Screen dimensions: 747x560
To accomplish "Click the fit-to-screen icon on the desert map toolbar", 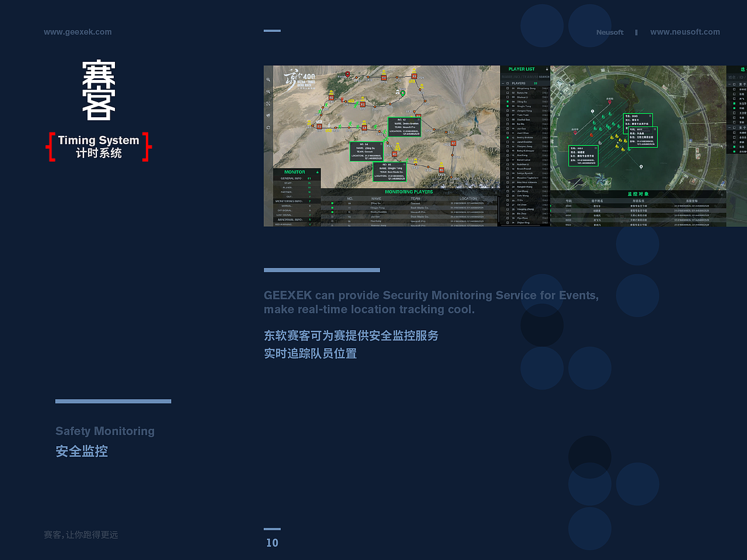I will tap(268, 103).
